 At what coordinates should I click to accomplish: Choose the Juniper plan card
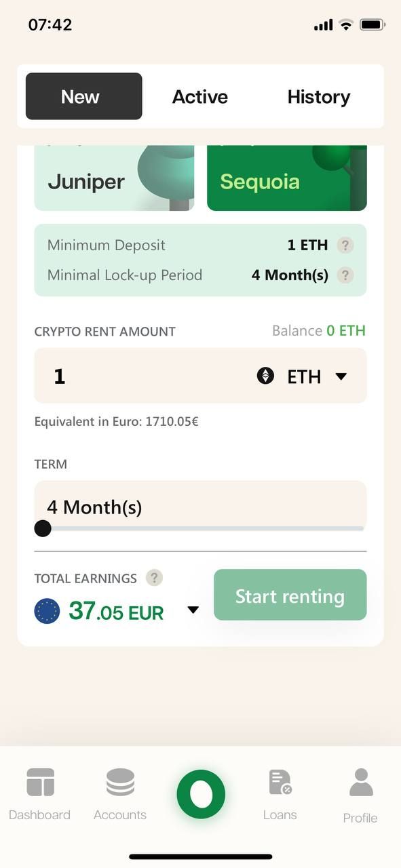pyautogui.click(x=114, y=178)
